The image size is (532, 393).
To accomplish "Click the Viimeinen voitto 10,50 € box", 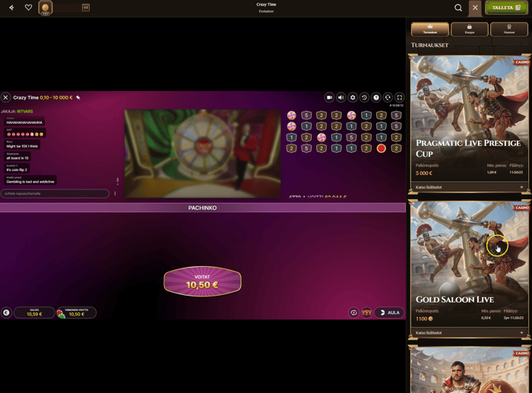I will click(76, 312).
